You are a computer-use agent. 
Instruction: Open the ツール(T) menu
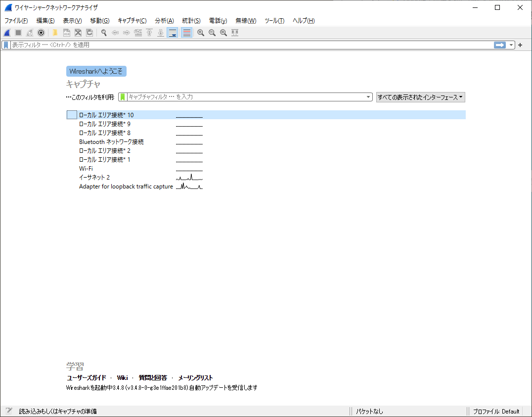274,21
